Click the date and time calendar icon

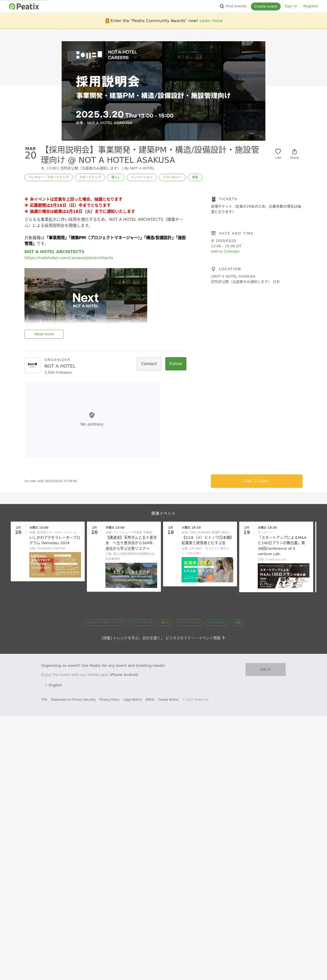point(213,233)
